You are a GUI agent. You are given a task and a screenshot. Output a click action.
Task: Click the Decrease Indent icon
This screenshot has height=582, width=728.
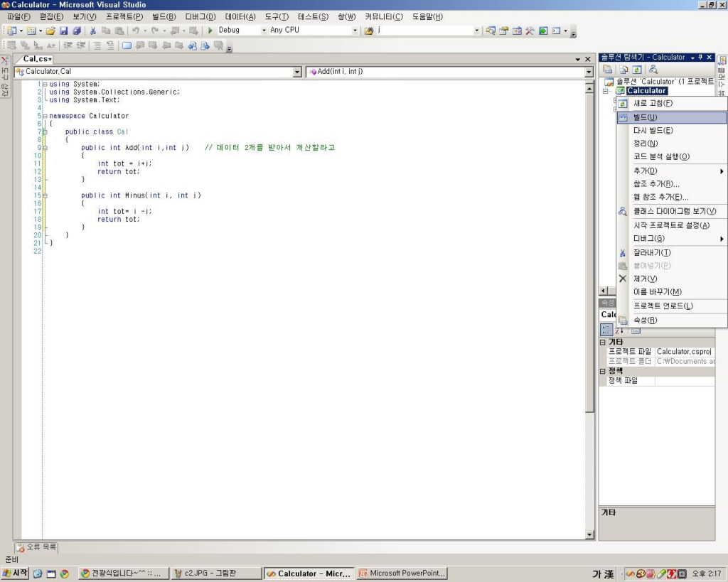pyautogui.click(x=68, y=45)
